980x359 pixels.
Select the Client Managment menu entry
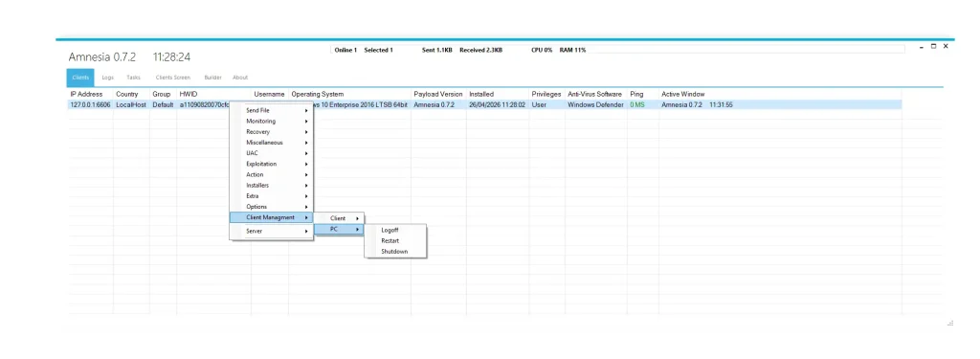(x=271, y=217)
